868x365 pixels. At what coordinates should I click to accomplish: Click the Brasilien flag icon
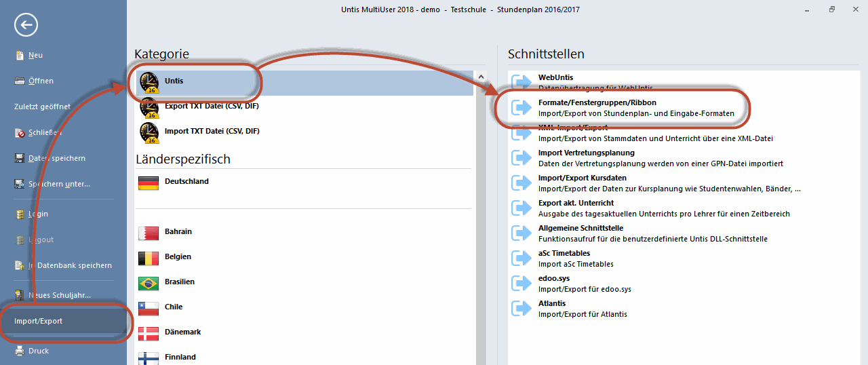(149, 282)
